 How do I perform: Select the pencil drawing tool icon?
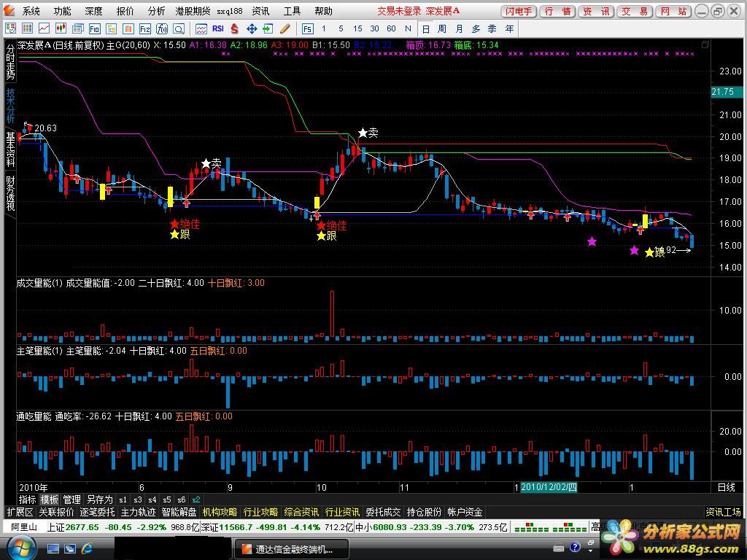tap(285, 28)
